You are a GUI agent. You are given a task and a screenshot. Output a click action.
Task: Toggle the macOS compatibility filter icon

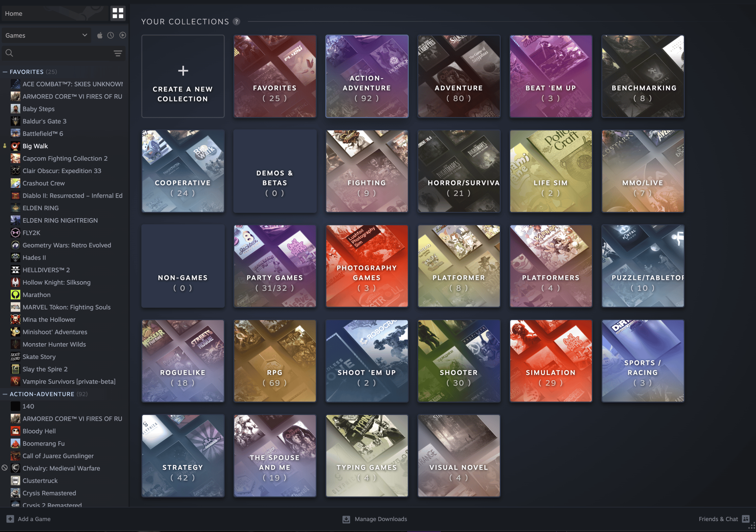[x=100, y=35]
